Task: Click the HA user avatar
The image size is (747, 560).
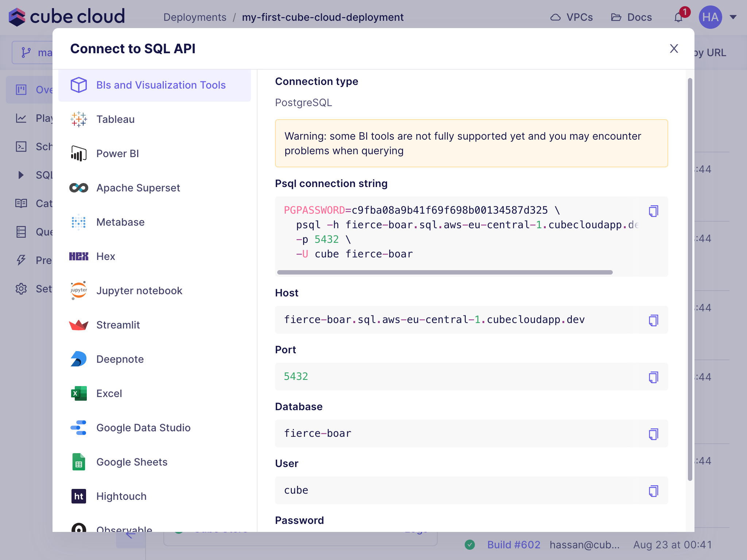Action: tap(710, 17)
